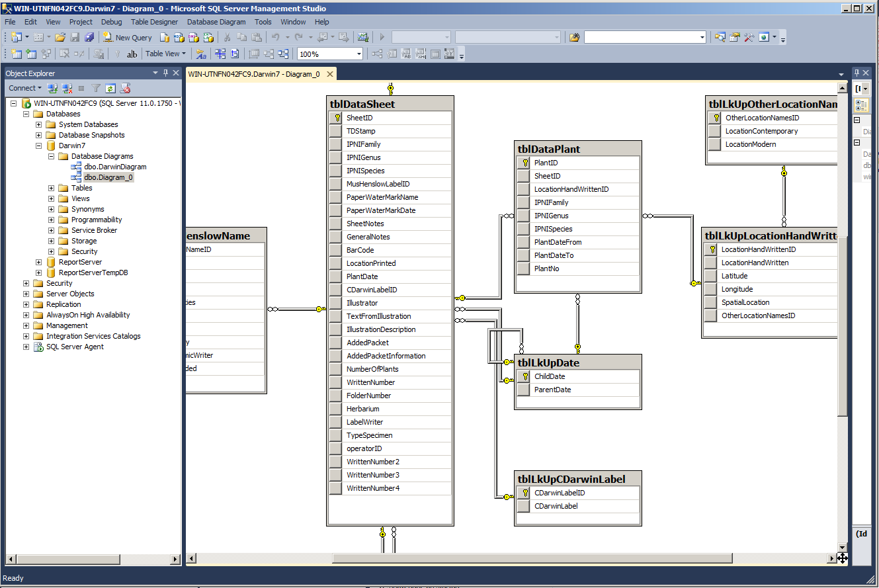Click the New Query button

tap(128, 38)
